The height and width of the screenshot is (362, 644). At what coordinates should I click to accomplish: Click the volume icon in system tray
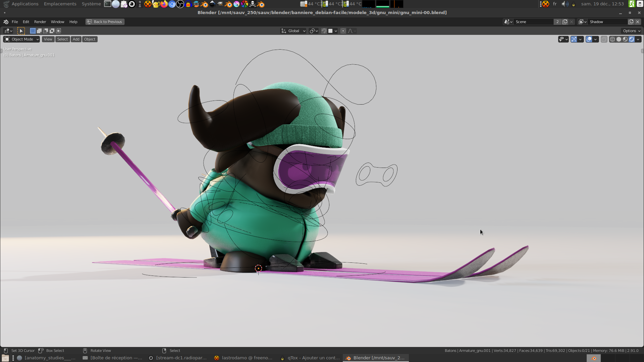click(x=565, y=4)
